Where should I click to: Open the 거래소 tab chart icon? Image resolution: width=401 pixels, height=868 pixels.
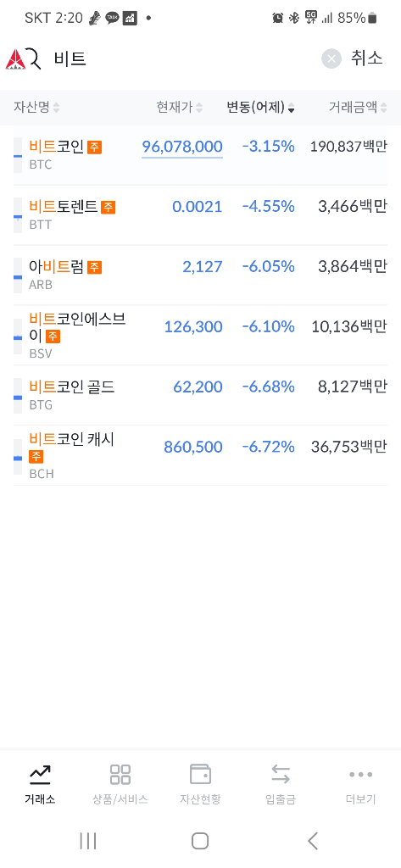[x=40, y=774]
